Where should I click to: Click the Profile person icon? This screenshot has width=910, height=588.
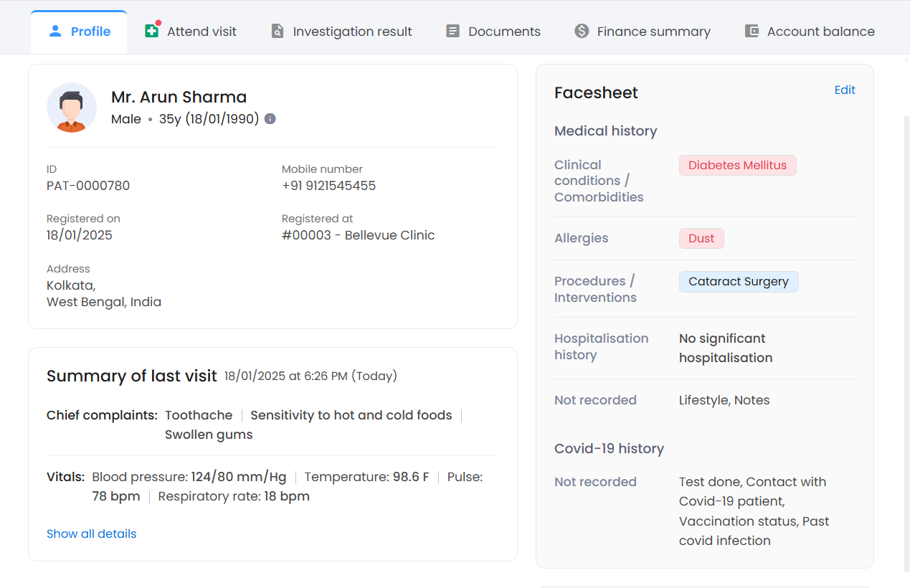click(x=55, y=31)
